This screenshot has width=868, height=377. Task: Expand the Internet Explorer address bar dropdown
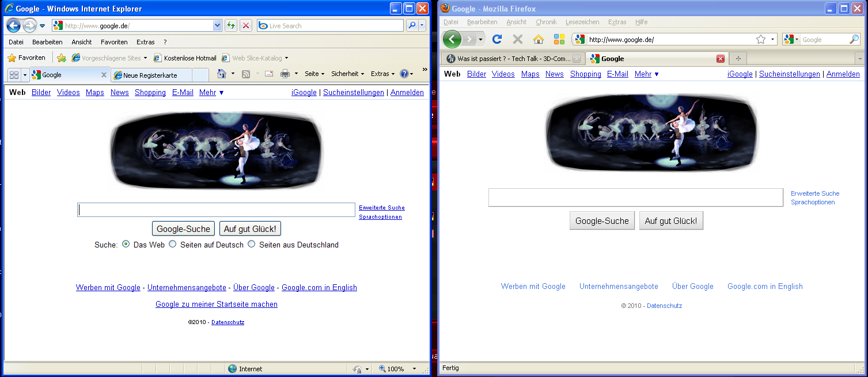[x=217, y=25]
